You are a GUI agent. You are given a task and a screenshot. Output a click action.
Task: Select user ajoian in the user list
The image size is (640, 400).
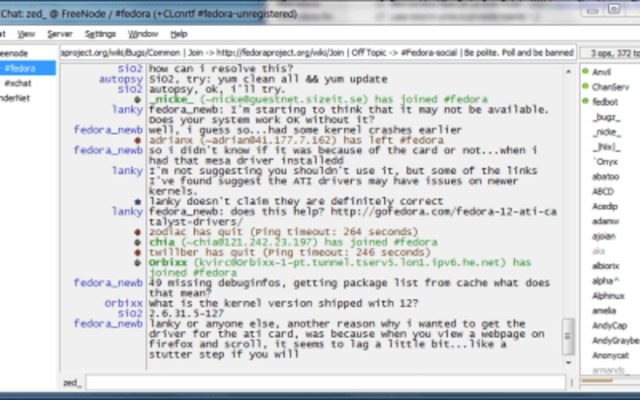604,236
